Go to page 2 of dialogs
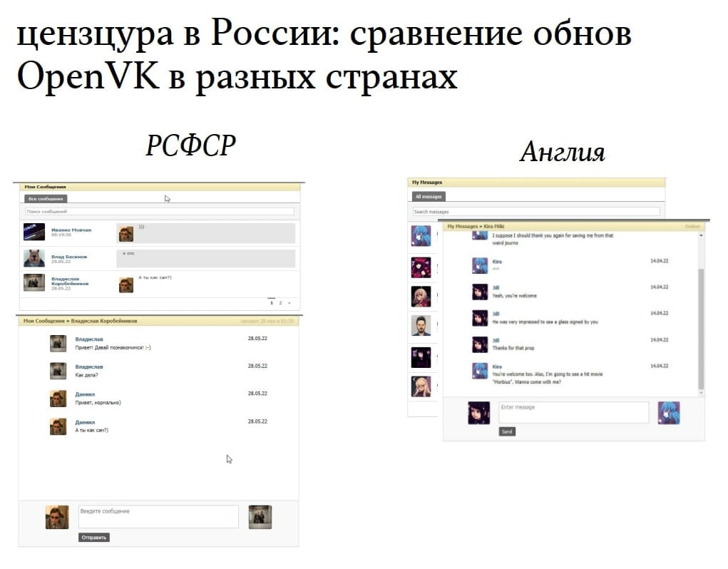728x569 pixels. pyautogui.click(x=280, y=302)
